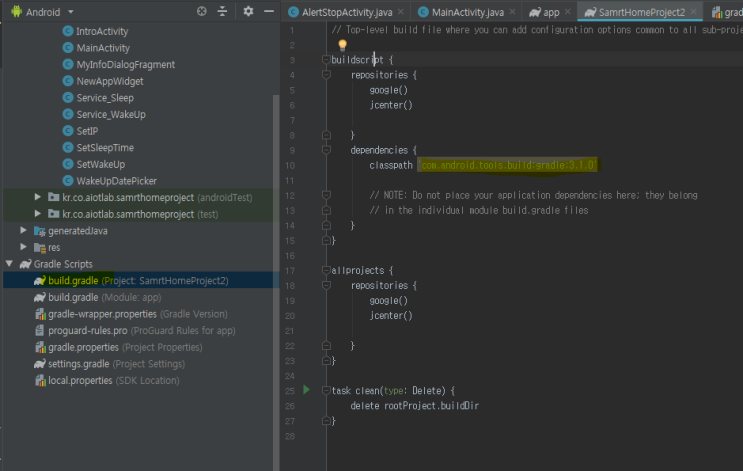Open gradle.properties (Project Properties)
Image resolution: width=743 pixels, height=471 pixels.
(125, 347)
